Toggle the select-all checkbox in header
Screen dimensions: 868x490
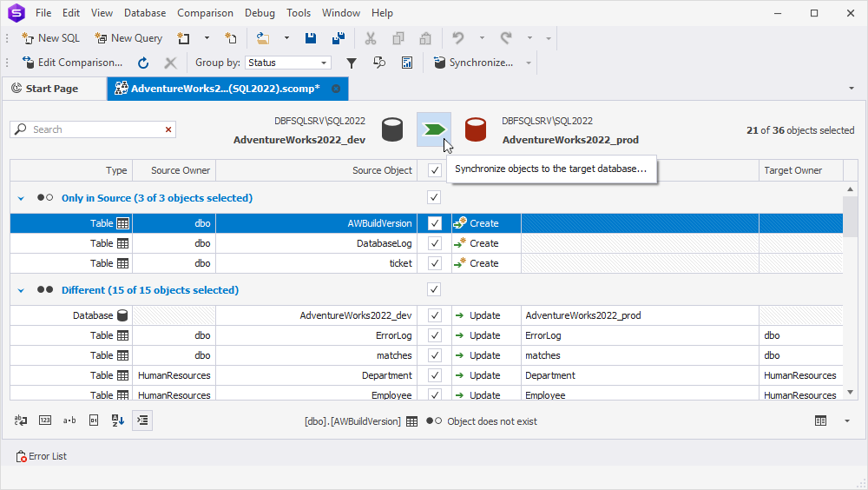tap(435, 171)
